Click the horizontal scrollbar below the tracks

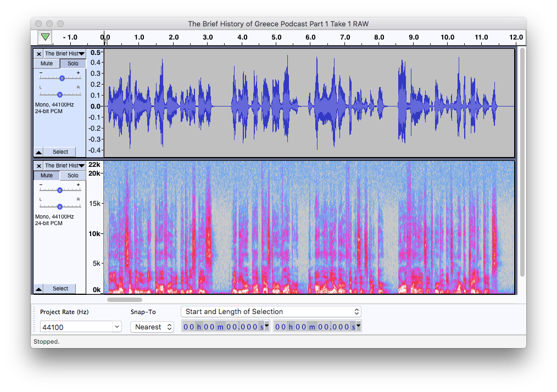pos(125,300)
